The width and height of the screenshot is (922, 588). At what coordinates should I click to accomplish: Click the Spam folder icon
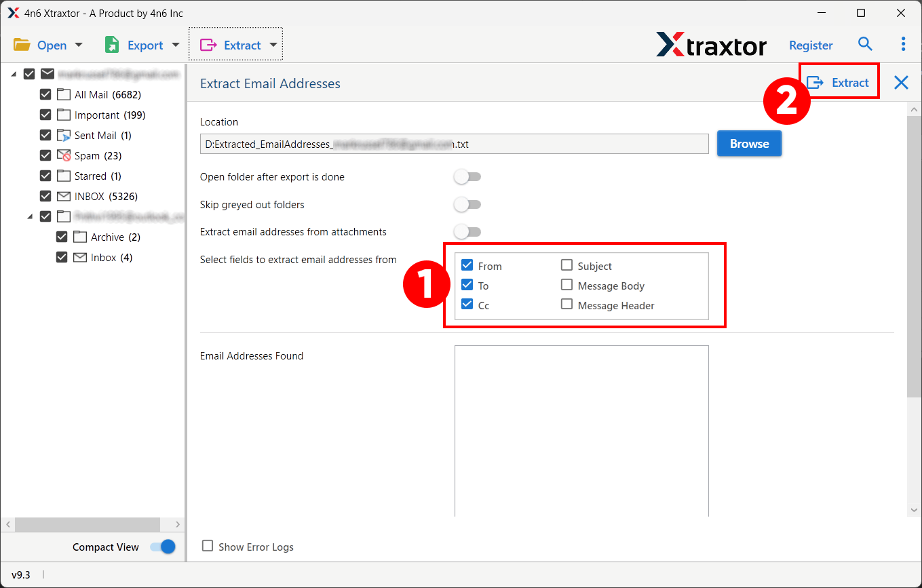[x=64, y=156]
